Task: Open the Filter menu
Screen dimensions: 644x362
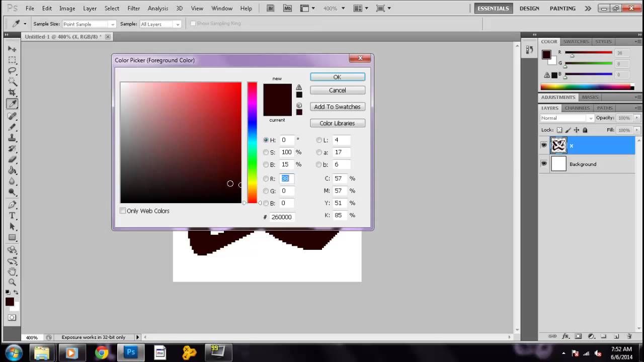Action: pyautogui.click(x=133, y=8)
